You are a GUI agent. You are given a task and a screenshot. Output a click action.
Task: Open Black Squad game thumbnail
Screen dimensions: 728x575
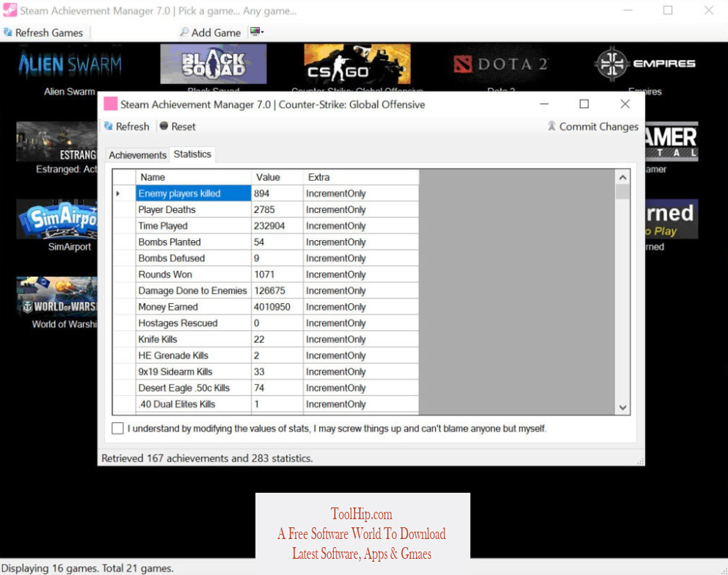(x=213, y=64)
